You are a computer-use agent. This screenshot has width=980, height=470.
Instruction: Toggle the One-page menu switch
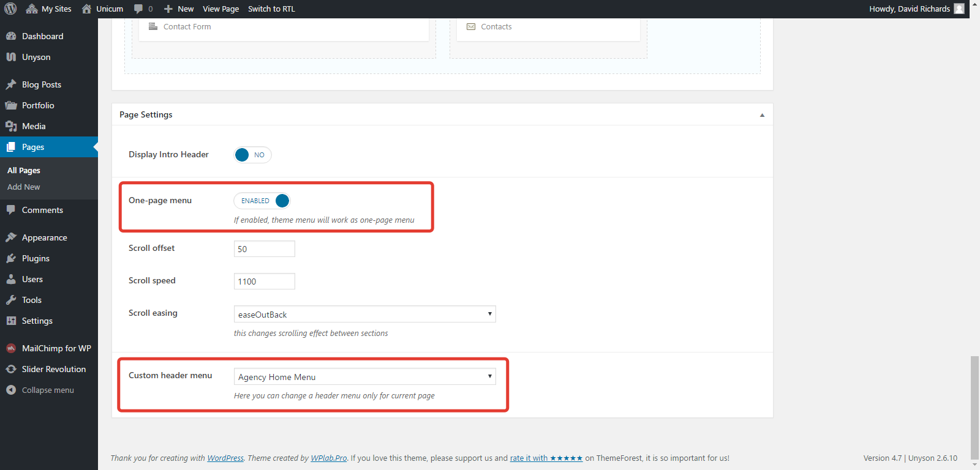point(262,201)
